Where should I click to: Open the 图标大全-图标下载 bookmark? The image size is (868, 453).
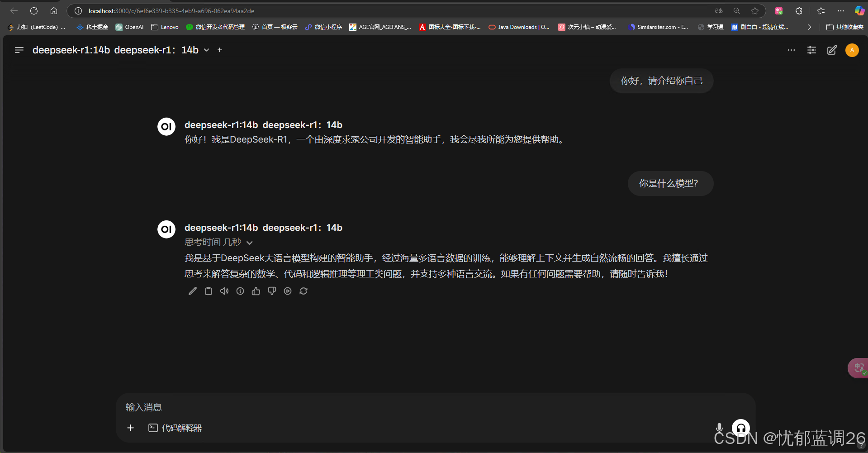pos(450,27)
